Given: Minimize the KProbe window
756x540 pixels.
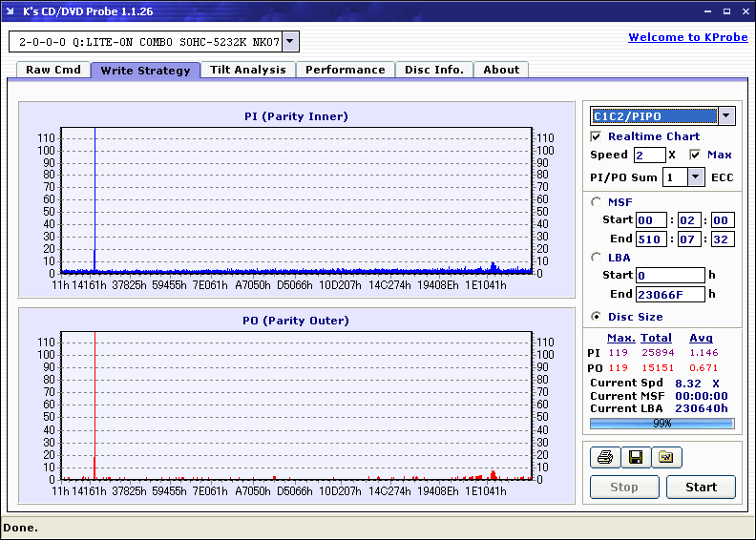Looking at the screenshot, I should pos(707,11).
